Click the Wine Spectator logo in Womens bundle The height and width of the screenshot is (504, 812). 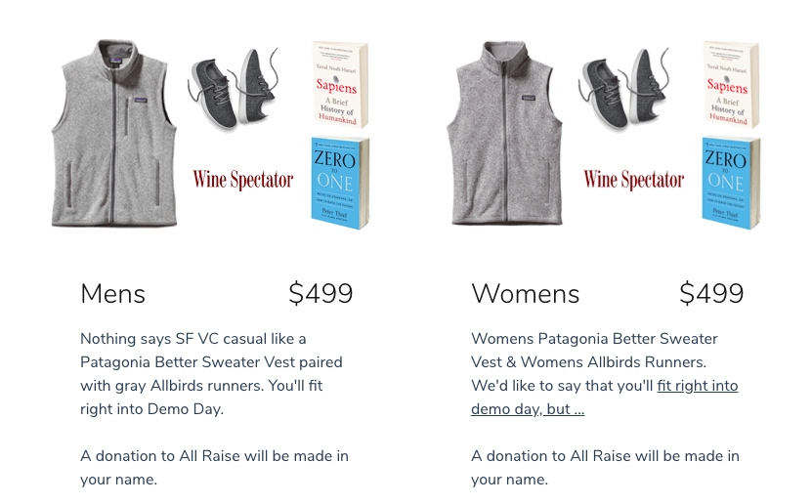634,179
